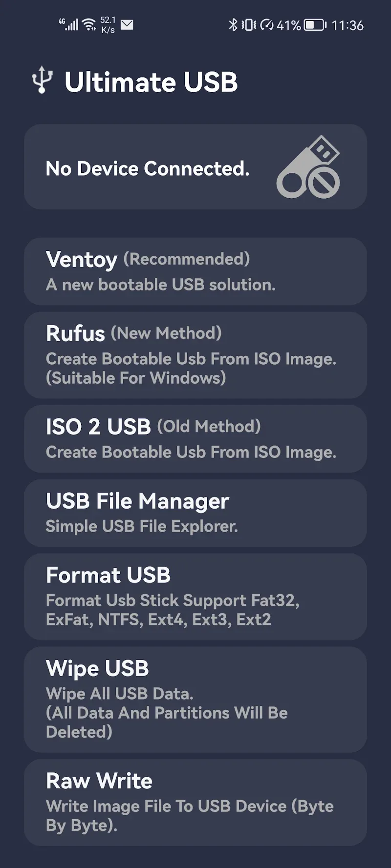Screen dimensions: 391x868
Task: Tap the 41% battery percentage text
Action: (x=288, y=25)
